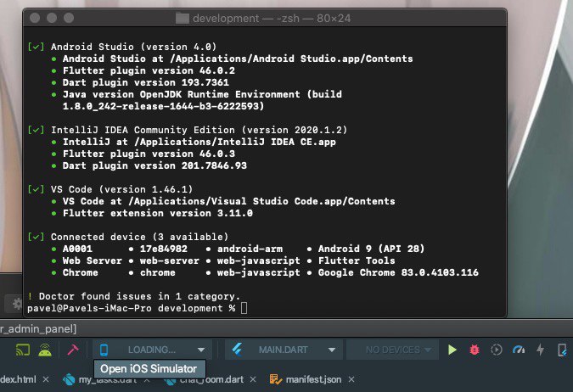The width and height of the screenshot is (573, 392).
Task: Click 'Google Chrome 83.0.4103.116' text
Action: pyautogui.click(x=398, y=272)
